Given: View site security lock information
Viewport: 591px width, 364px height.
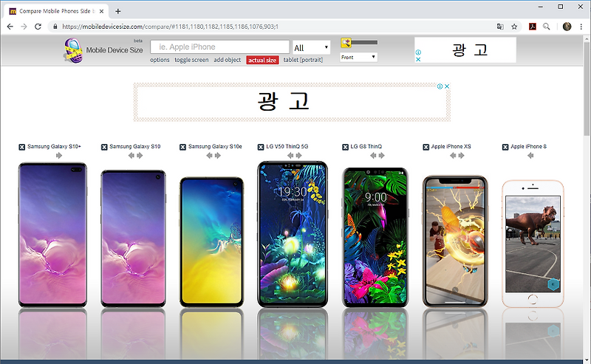Looking at the screenshot, I should [x=55, y=27].
